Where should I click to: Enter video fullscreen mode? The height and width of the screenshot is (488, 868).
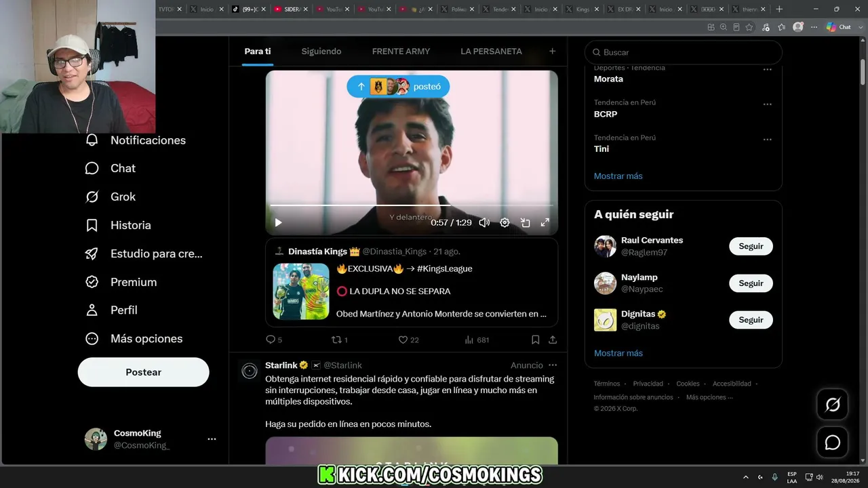(x=545, y=222)
